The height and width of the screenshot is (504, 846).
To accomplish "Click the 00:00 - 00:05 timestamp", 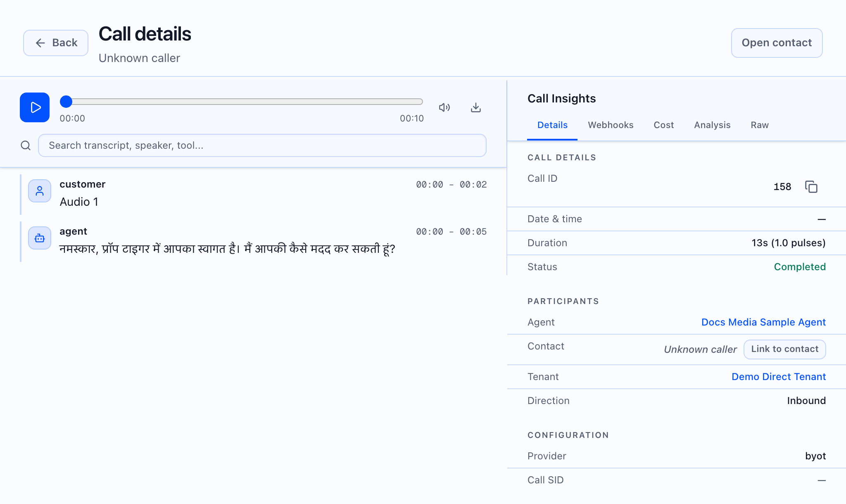I will [451, 232].
